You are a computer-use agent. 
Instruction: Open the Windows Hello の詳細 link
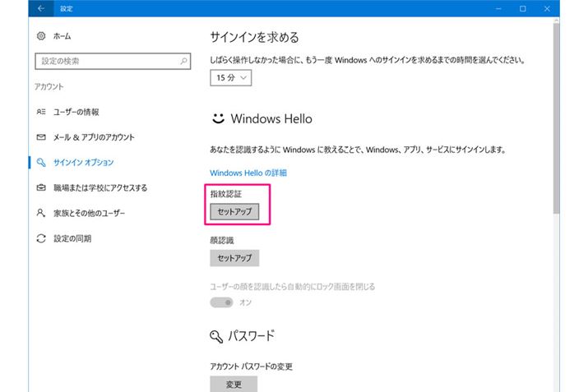pos(248,173)
